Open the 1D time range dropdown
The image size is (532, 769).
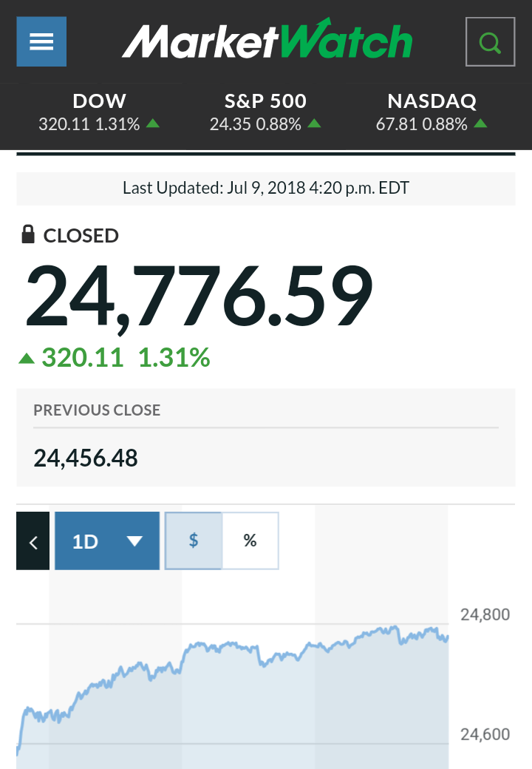pos(107,541)
